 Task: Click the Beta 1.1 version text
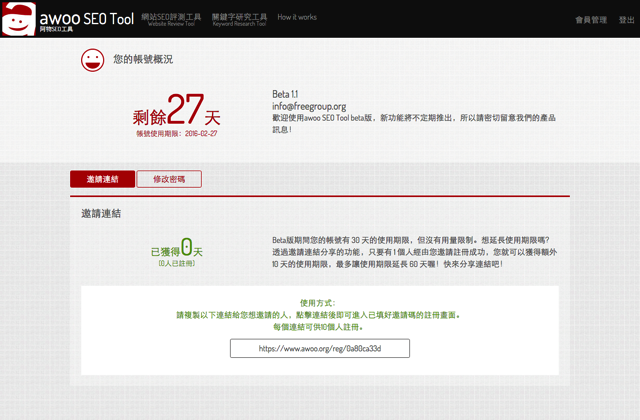[x=285, y=94]
